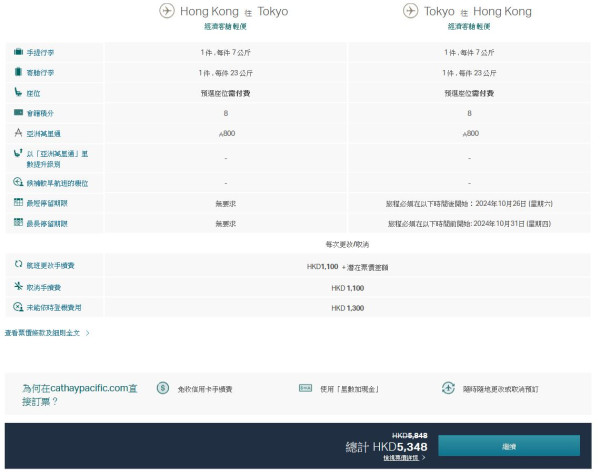Screen dimensions: 600x475
Task: Click the 總計 HKD5,348 total price
Action: pyautogui.click(x=386, y=447)
